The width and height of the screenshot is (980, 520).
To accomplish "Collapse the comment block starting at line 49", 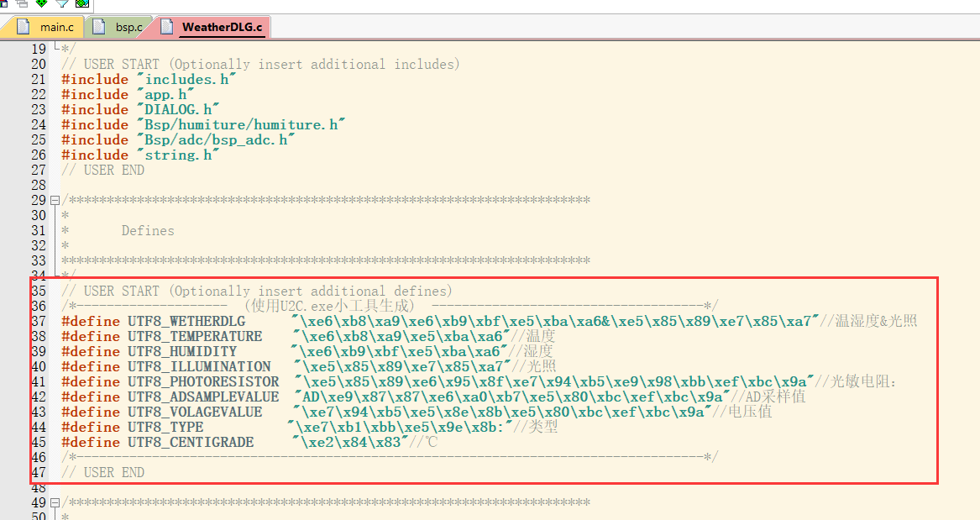I will pos(55,503).
